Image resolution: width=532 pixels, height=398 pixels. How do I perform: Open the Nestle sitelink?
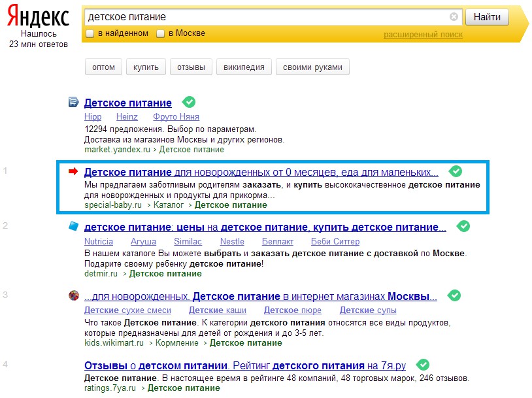[x=232, y=242]
